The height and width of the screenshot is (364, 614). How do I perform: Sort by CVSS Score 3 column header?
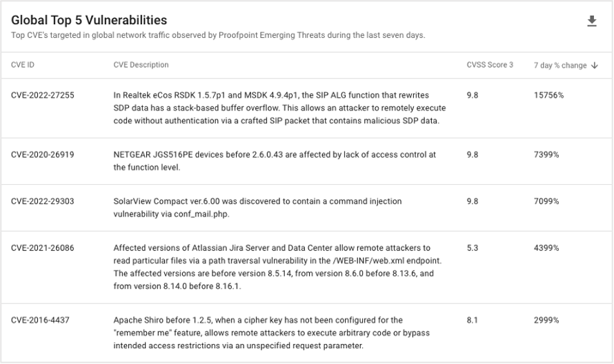[x=490, y=65]
